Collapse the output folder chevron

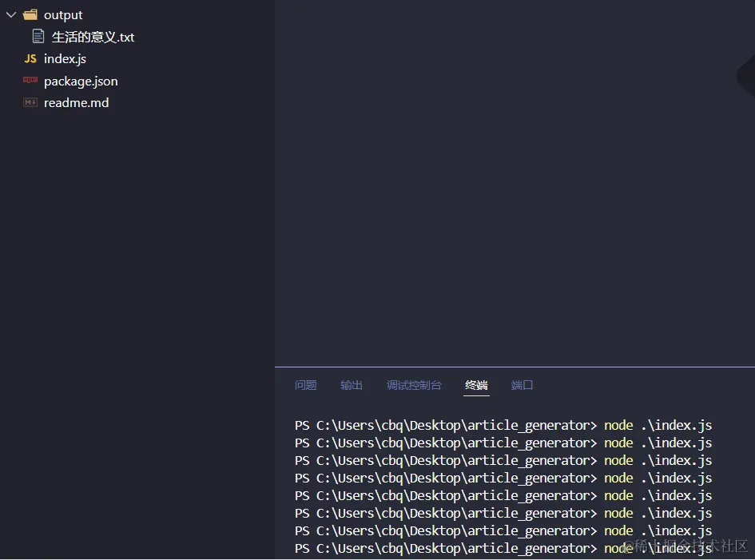pyautogui.click(x=11, y=15)
